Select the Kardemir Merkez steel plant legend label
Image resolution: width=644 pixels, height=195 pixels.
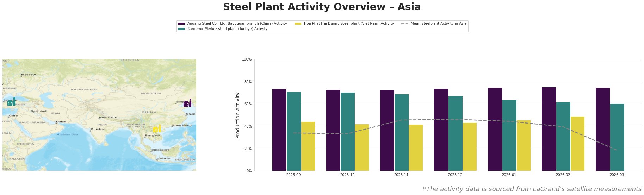(x=227, y=29)
